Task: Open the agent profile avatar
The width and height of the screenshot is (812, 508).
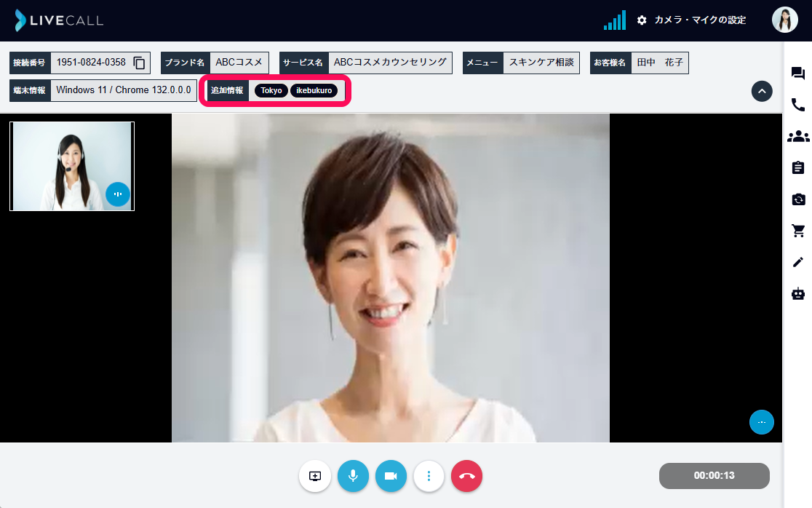Action: [784, 20]
